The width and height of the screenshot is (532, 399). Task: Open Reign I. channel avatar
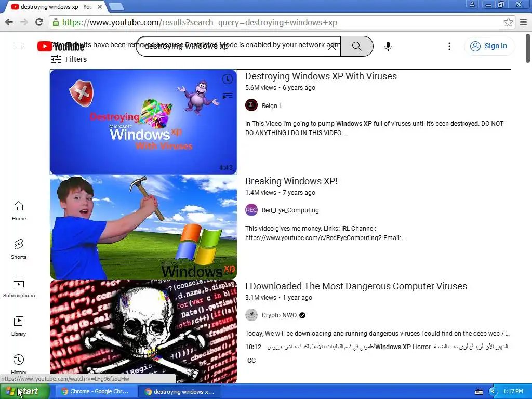pos(251,105)
